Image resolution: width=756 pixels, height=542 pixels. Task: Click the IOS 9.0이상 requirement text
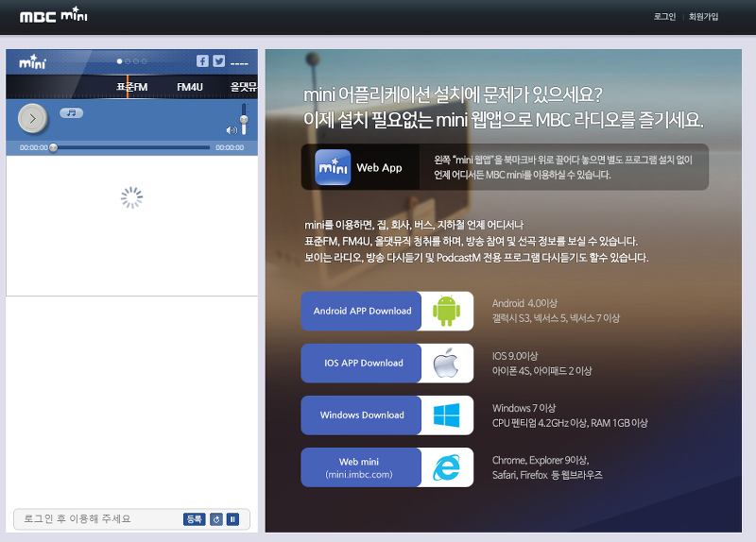click(x=515, y=356)
